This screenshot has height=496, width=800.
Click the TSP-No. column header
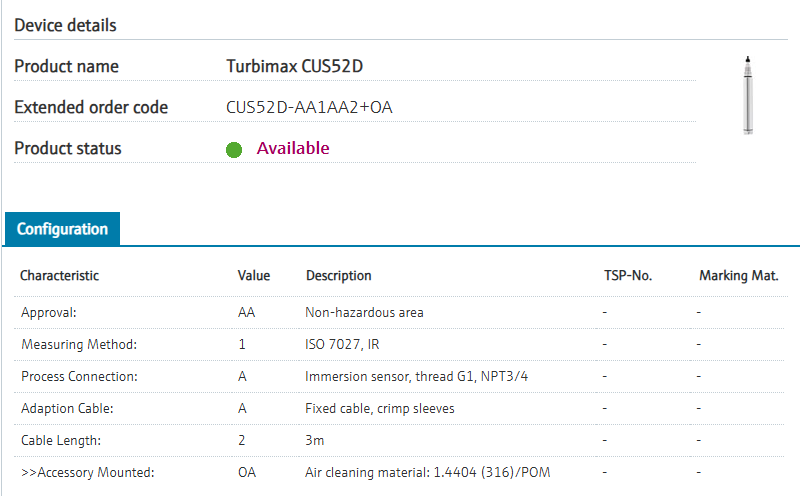(628, 275)
